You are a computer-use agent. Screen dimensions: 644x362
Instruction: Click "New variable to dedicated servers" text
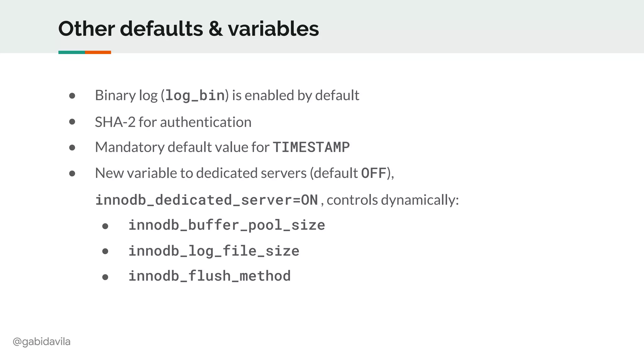[x=201, y=173]
